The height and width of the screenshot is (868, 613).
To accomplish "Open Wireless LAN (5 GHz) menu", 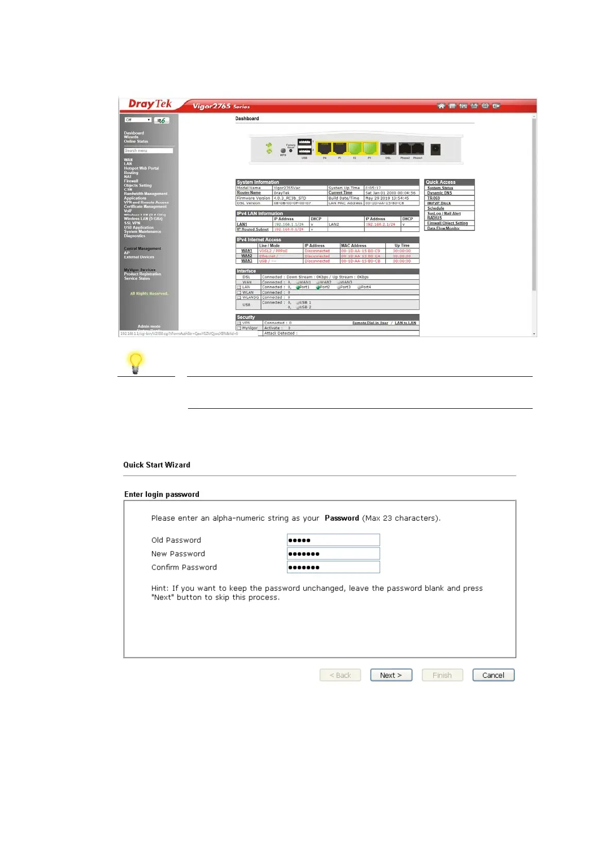I will pyautogui.click(x=143, y=219).
